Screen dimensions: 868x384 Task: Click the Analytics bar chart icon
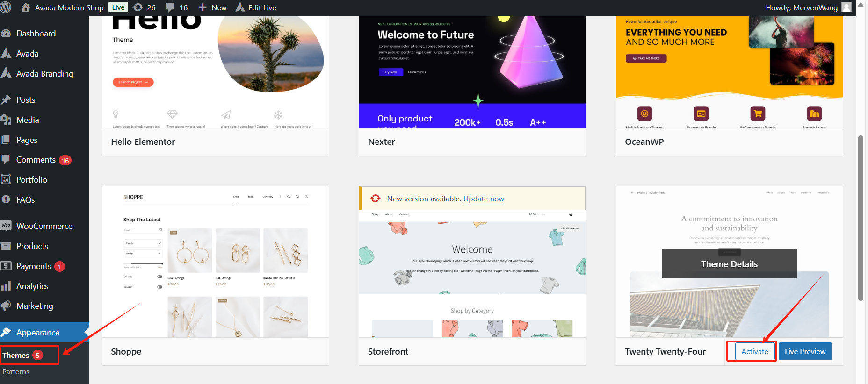[x=6, y=286]
